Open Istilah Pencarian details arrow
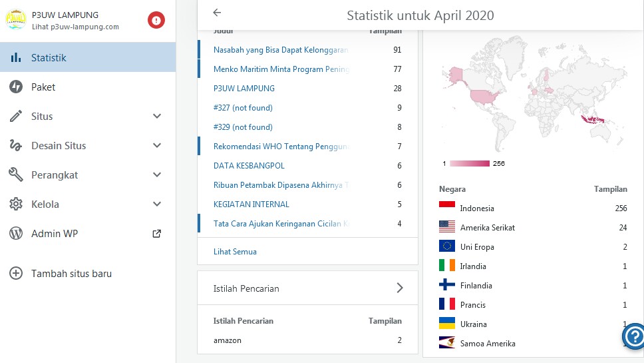Screen dimensions: 644x363 point(400,288)
